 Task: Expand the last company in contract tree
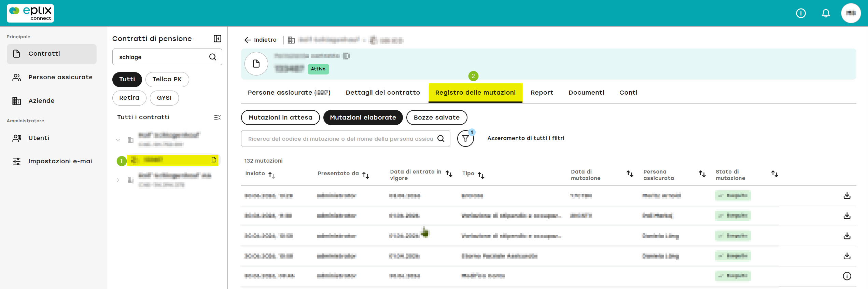pyautogui.click(x=118, y=180)
